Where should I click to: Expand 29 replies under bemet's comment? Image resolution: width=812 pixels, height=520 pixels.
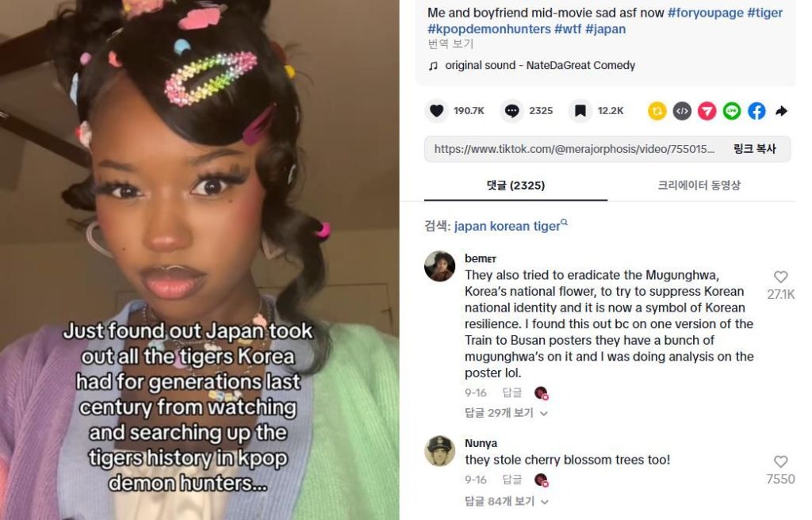[505, 413]
